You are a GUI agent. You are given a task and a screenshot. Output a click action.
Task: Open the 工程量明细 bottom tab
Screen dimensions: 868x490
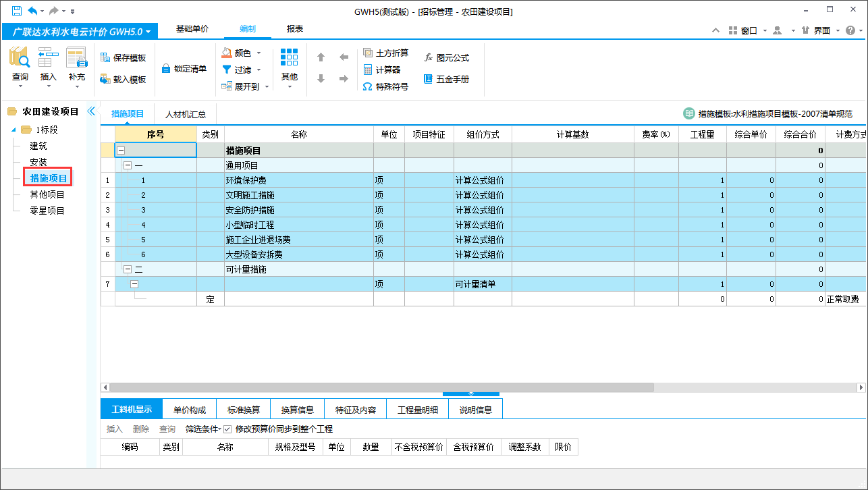point(418,410)
